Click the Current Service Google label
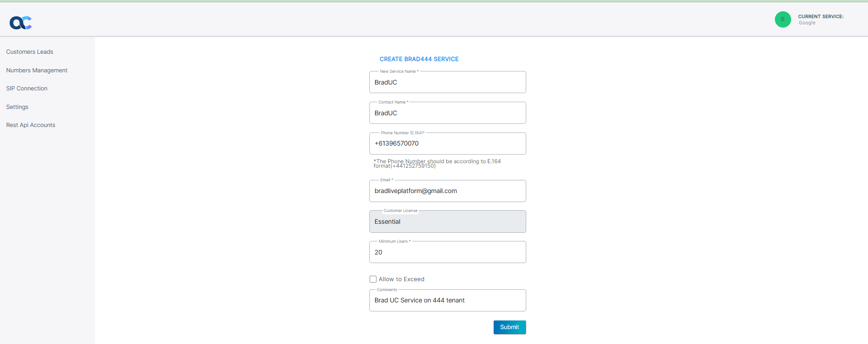This screenshot has height=344, width=868. coord(820,19)
